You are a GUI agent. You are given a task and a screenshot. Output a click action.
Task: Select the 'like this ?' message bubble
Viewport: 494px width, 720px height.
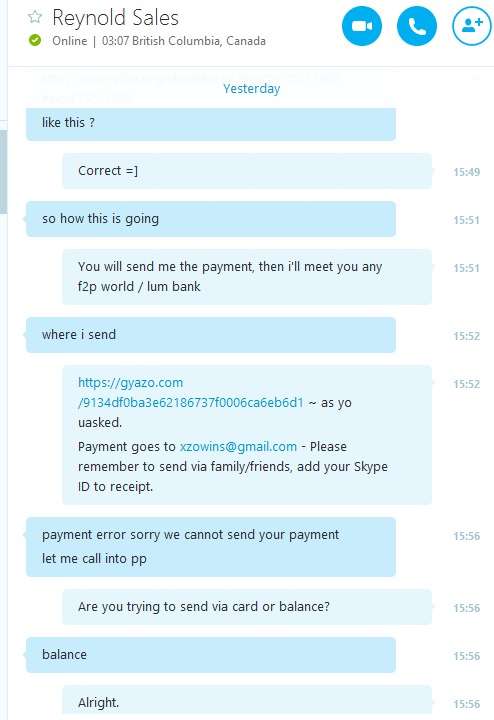(211, 124)
